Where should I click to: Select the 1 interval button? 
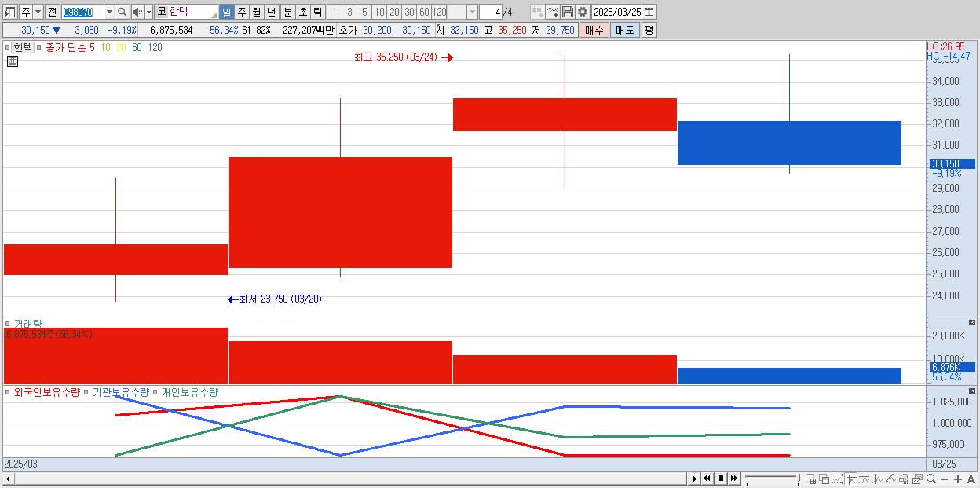tap(334, 12)
